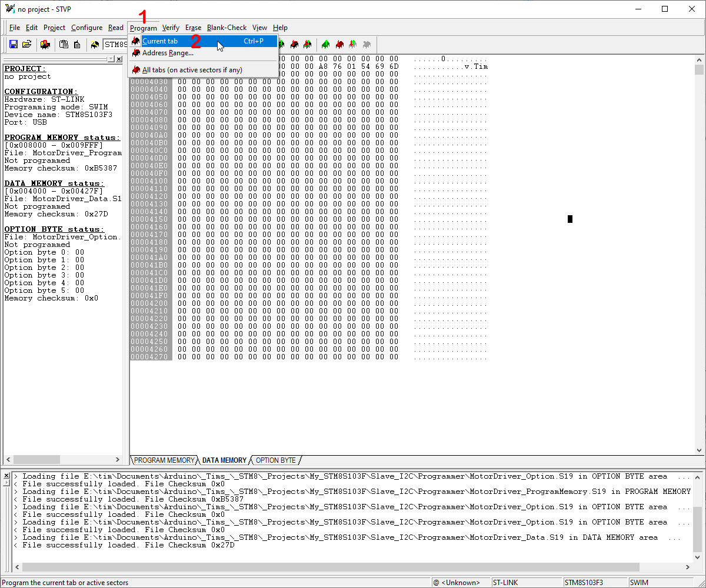Viewport: 706px width, 588px height.
Task: Click the address row 00004270
Action: click(149, 357)
